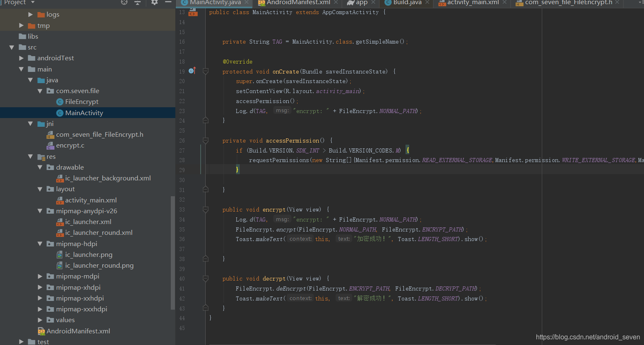Close the AndroidManifest.xml tab
This screenshot has height=345, width=644.
pos(336,2)
